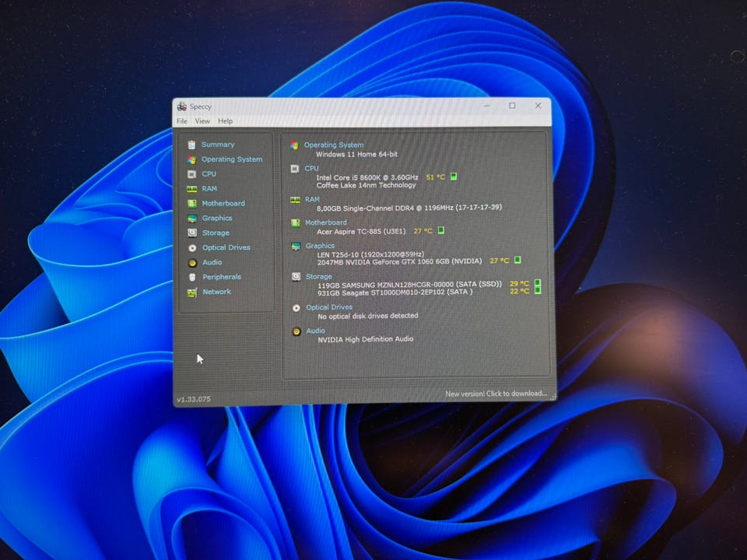Click the 'NVIDIA High Definition Audio' text
747x560 pixels.
pyautogui.click(x=366, y=339)
